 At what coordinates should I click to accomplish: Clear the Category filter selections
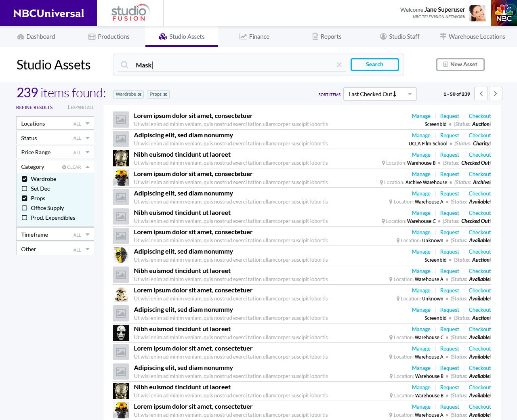click(71, 167)
